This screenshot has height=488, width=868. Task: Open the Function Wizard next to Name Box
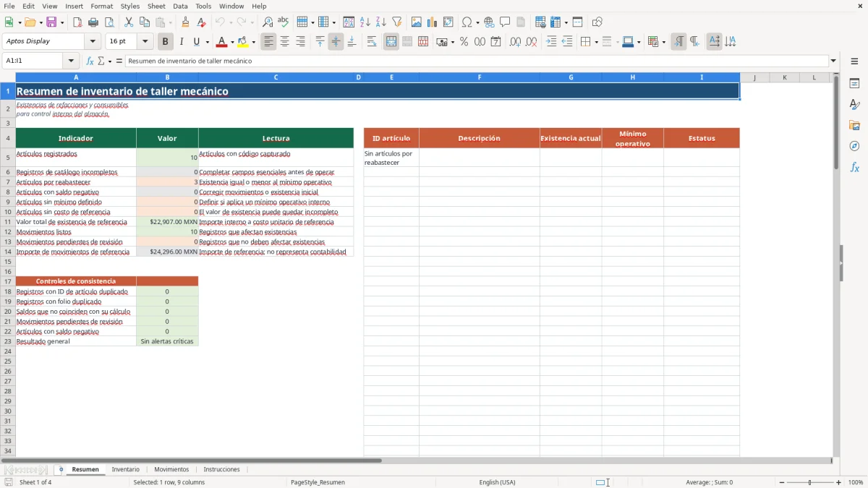90,61
